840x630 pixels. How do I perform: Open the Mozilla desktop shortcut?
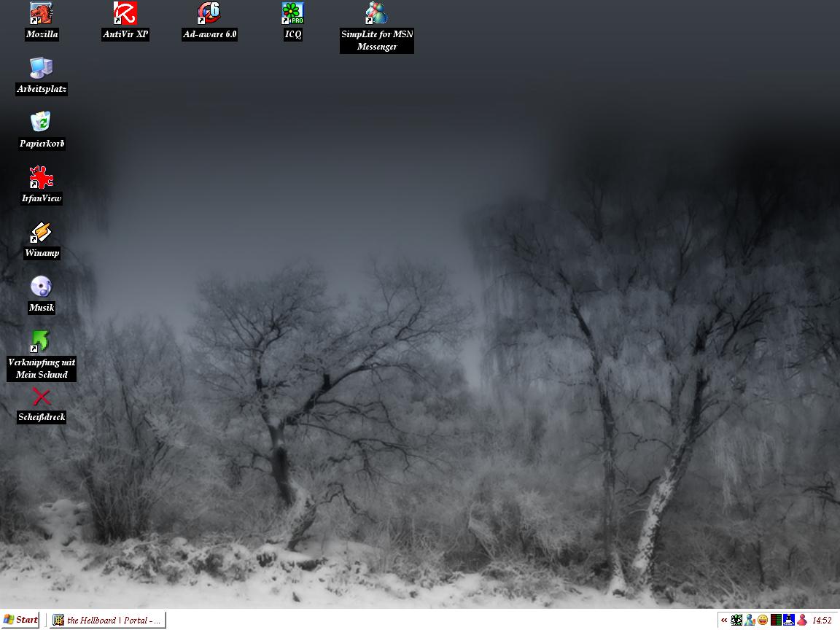click(42, 13)
